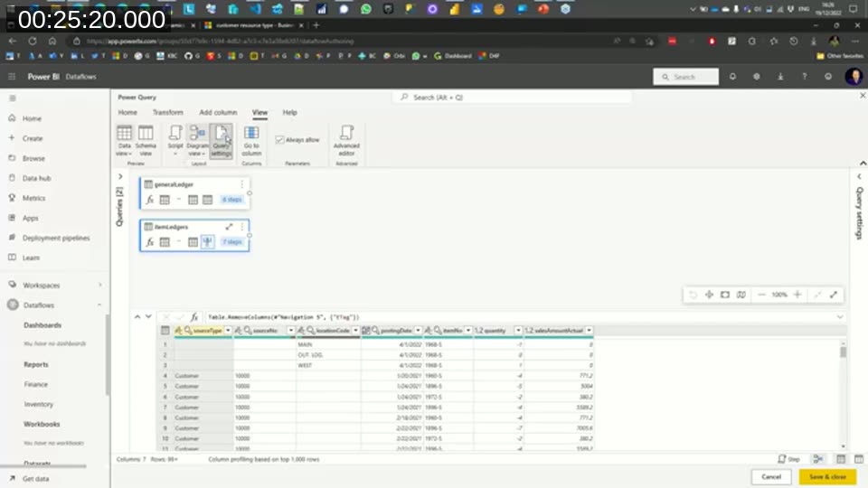The image size is (868, 488).
Task: Open the Transform ribbon tab
Action: pyautogui.click(x=168, y=112)
